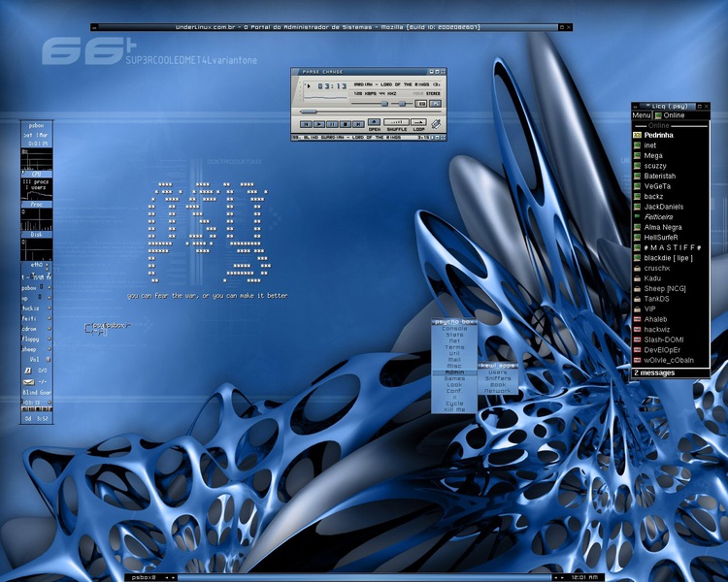The height and width of the screenshot is (582, 728).
Task: Pause the song in the music player
Action: [x=332, y=124]
